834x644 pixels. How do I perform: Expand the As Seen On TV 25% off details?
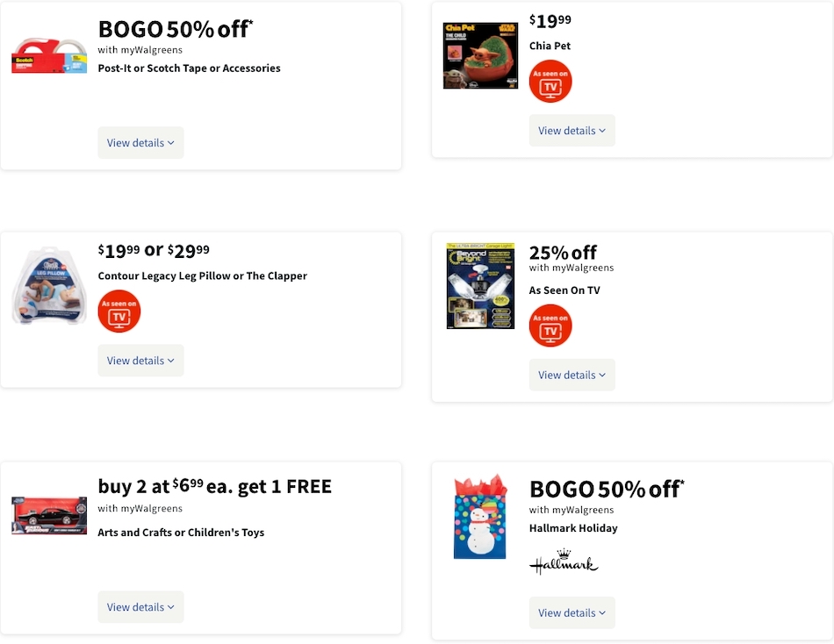572,375
